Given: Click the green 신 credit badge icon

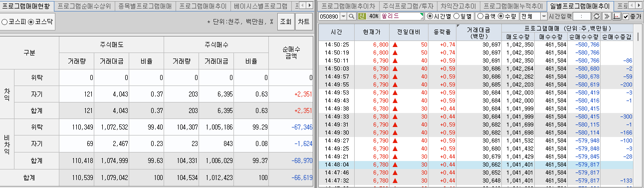Looking at the screenshot, I should point(362,16).
